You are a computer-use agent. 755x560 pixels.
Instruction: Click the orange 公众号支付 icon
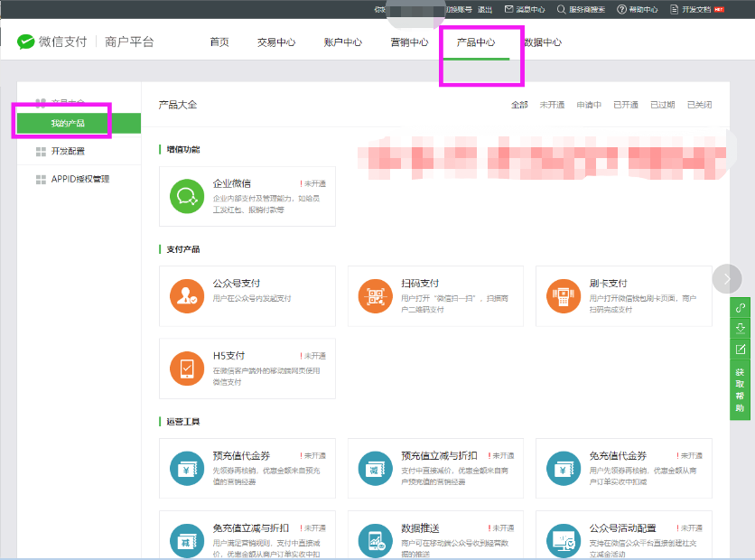[187, 296]
